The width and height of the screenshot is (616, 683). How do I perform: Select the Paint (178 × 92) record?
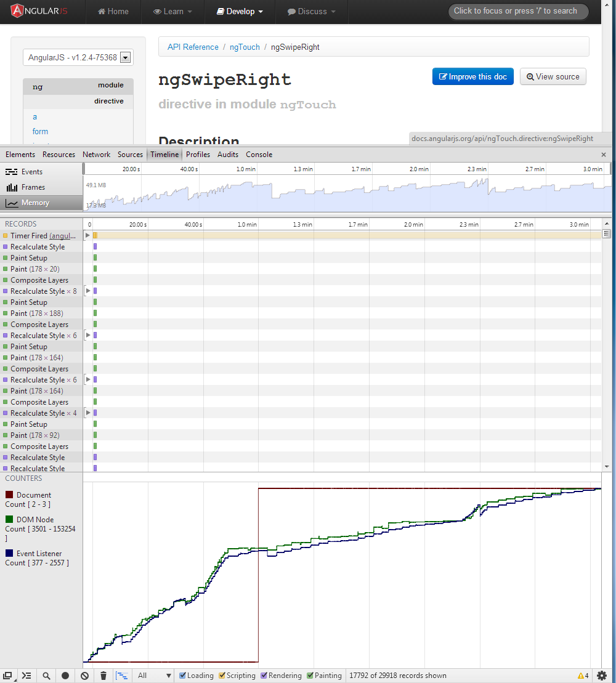point(41,435)
